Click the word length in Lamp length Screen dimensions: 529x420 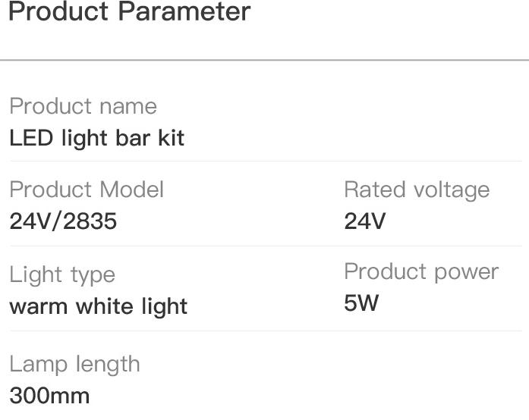[x=108, y=365]
